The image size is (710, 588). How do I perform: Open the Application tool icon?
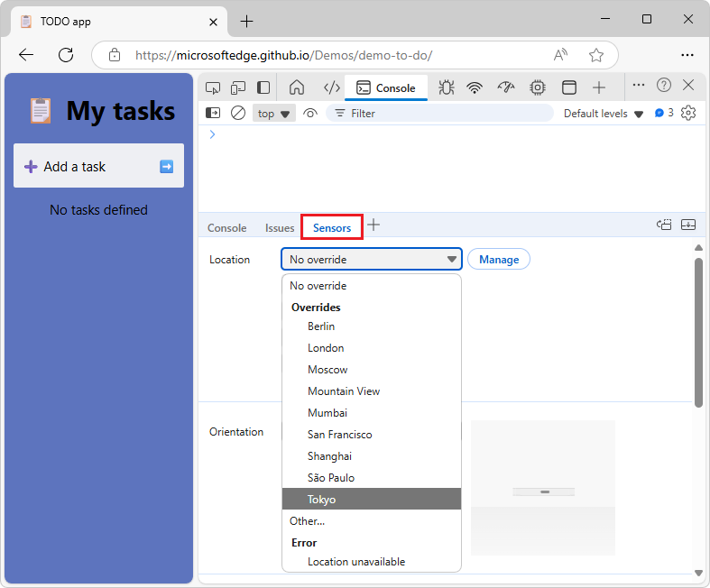(x=568, y=87)
